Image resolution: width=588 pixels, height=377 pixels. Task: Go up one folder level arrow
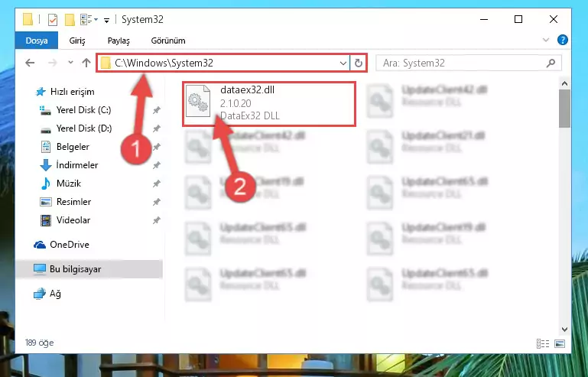[86, 63]
